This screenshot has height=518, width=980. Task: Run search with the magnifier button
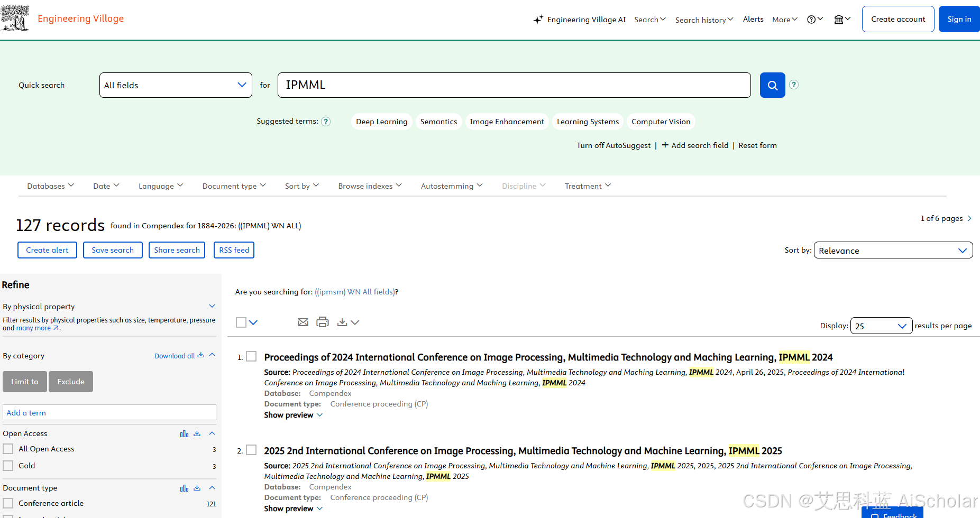[772, 85]
